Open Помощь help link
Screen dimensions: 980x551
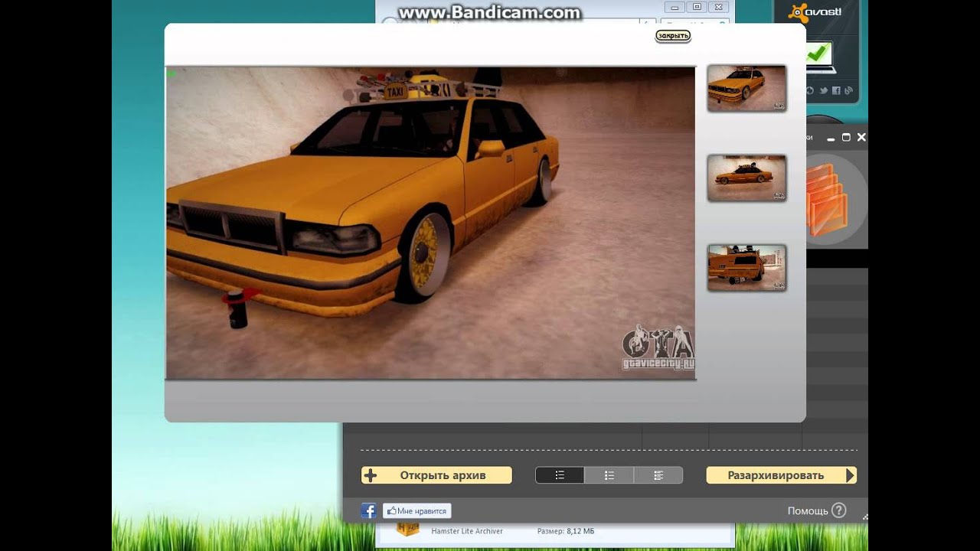click(808, 510)
